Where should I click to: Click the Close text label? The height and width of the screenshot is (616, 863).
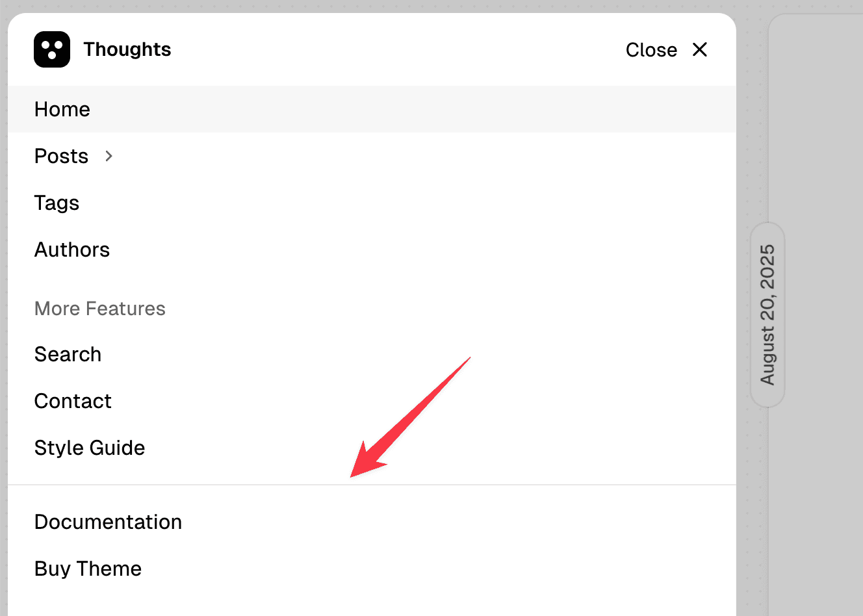tap(650, 49)
